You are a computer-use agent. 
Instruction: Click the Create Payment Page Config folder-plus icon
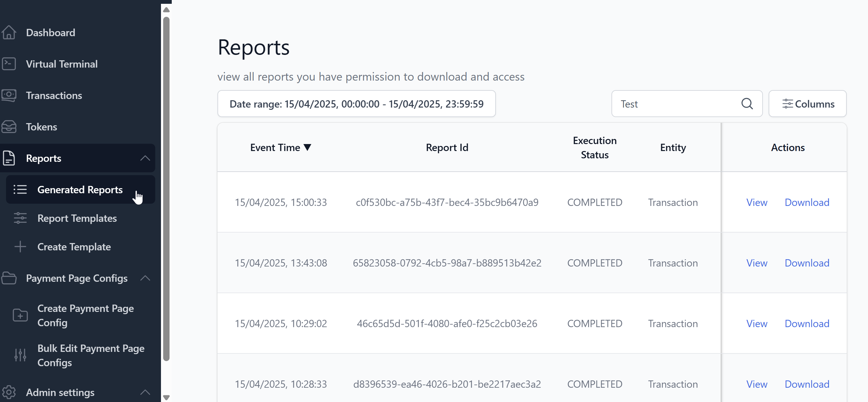(x=20, y=315)
